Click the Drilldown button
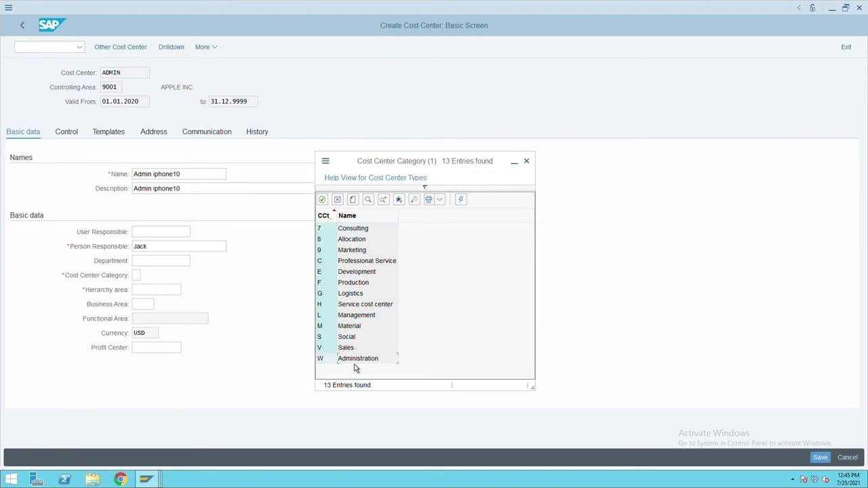This screenshot has width=868, height=488. (x=172, y=47)
